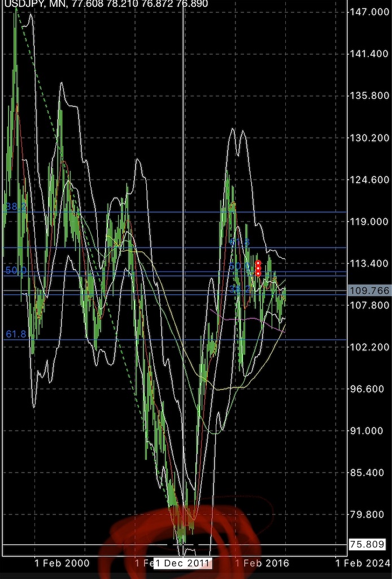Select the 85.400 price axis label
The height and width of the screenshot is (579, 392).
368,472
